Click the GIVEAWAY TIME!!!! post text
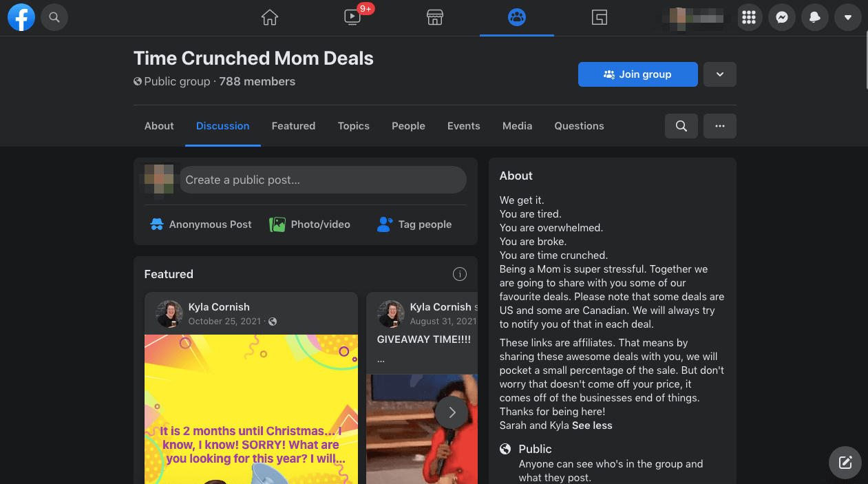The image size is (868, 484). click(x=423, y=339)
